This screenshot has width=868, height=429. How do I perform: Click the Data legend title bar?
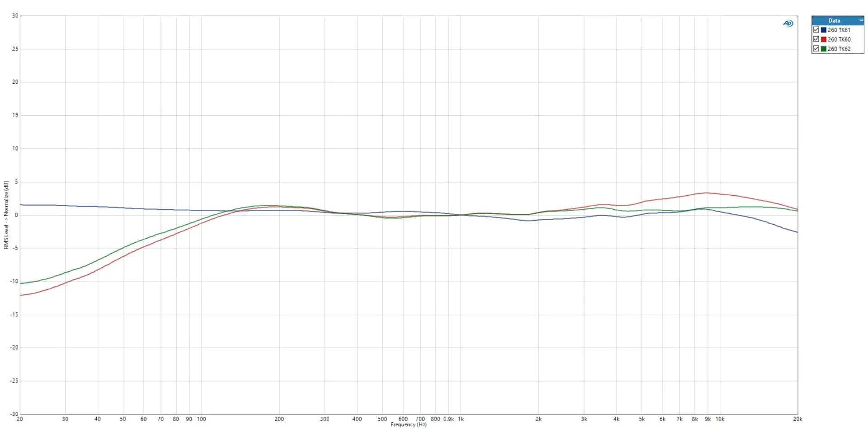(x=834, y=20)
